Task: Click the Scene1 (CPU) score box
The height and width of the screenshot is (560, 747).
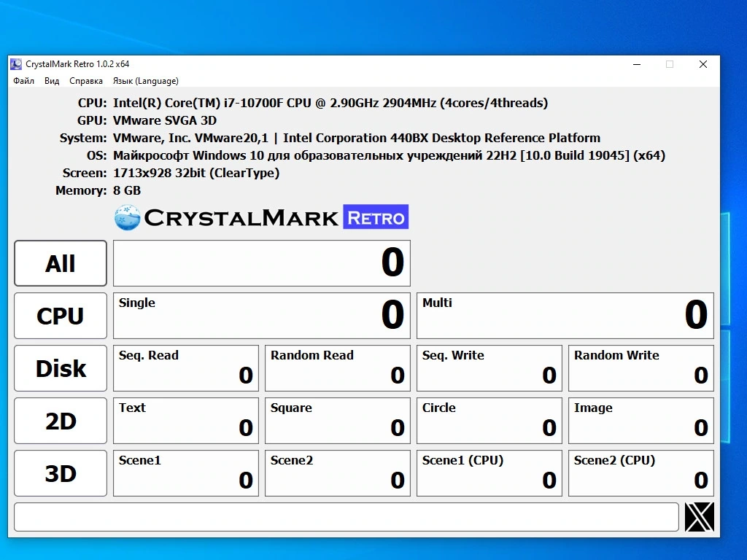Action: [x=489, y=472]
